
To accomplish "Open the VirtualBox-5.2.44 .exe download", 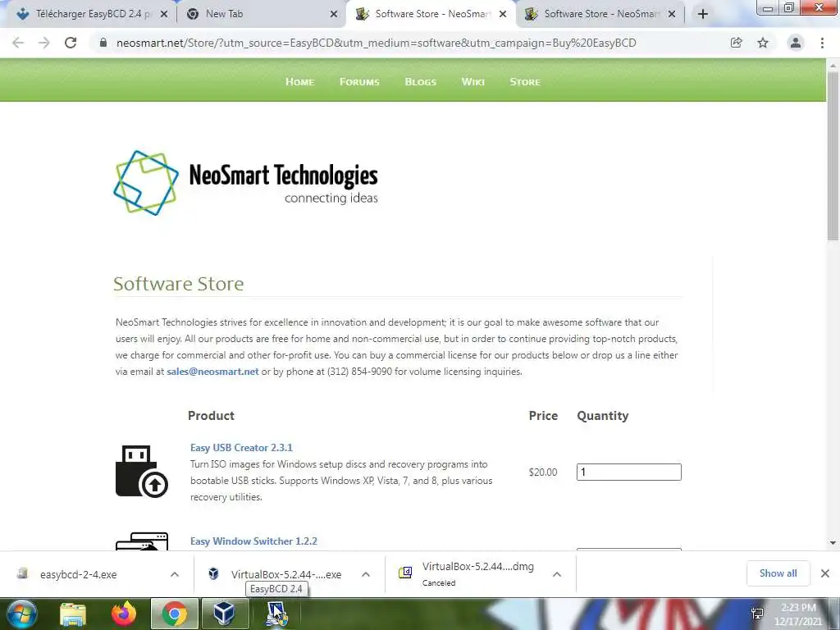I will (286, 574).
